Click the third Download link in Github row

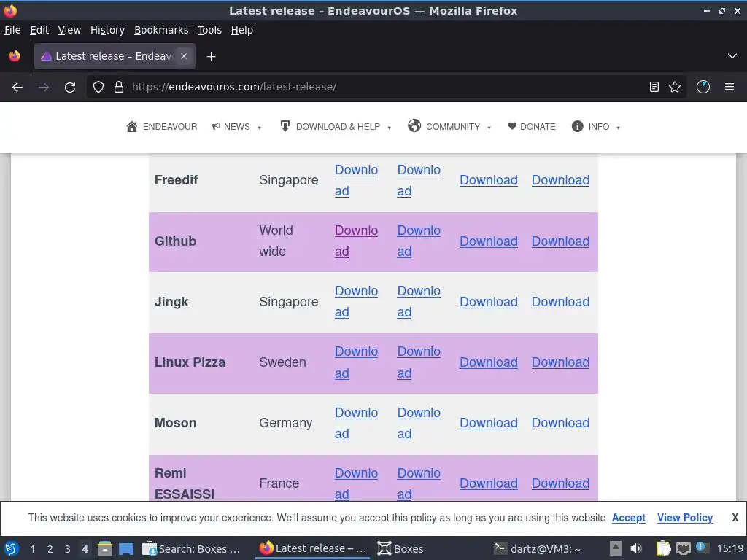coord(488,241)
